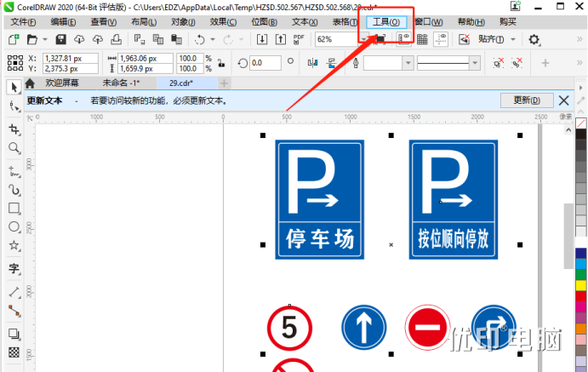
Task: Expand the Undo history arrow
Action: tap(213, 39)
